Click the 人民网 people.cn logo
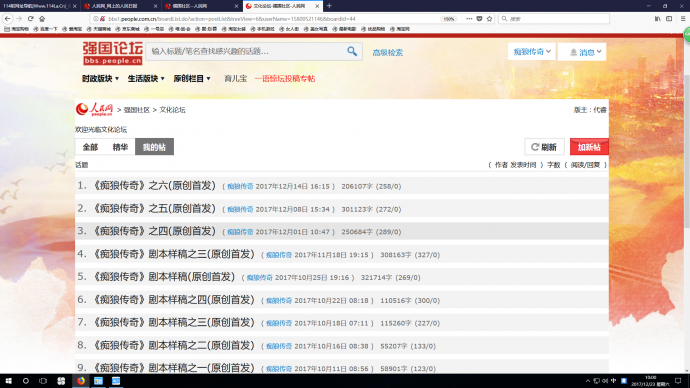 point(95,109)
